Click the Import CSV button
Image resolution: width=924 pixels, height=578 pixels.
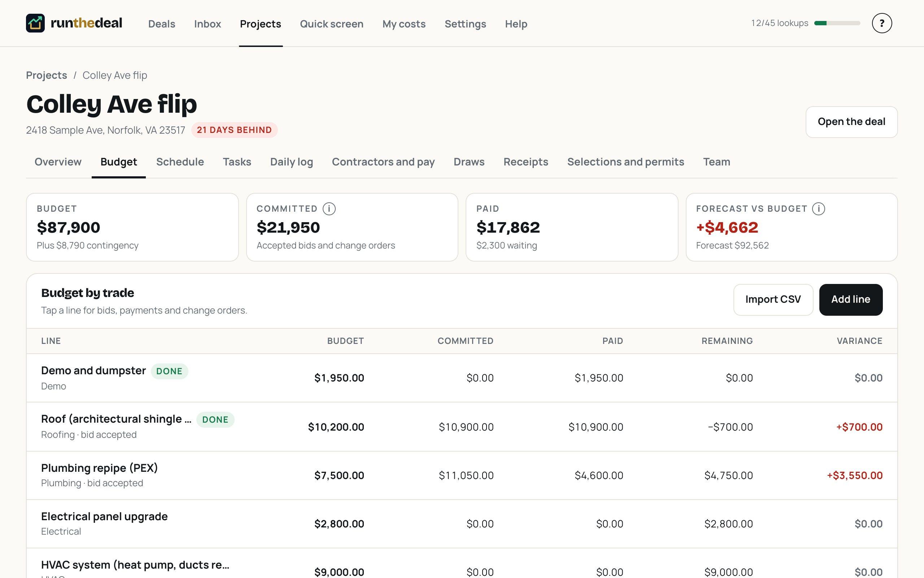773,300
